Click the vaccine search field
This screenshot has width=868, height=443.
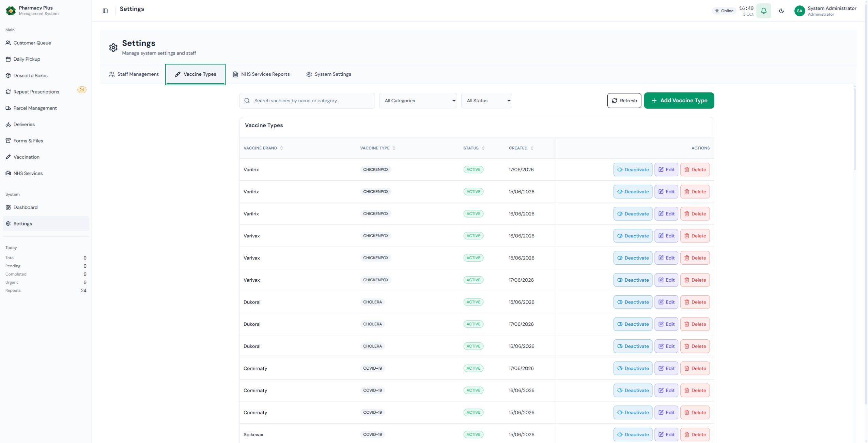tap(307, 101)
